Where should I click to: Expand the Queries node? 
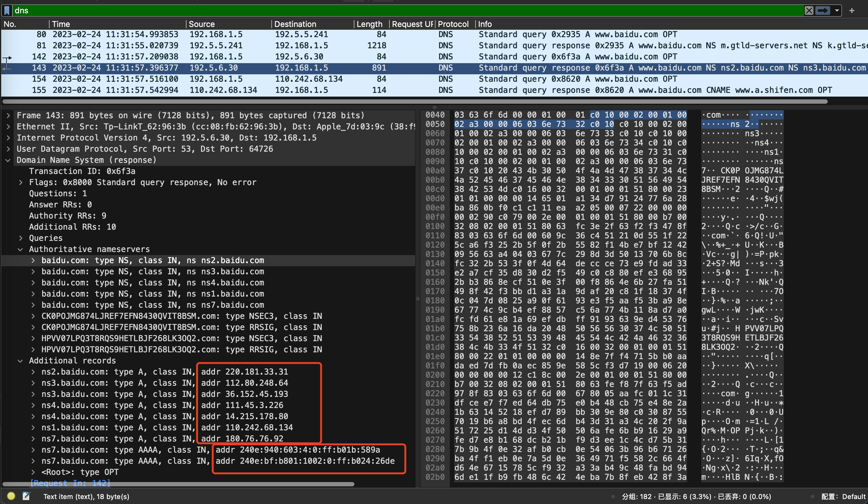(x=21, y=238)
